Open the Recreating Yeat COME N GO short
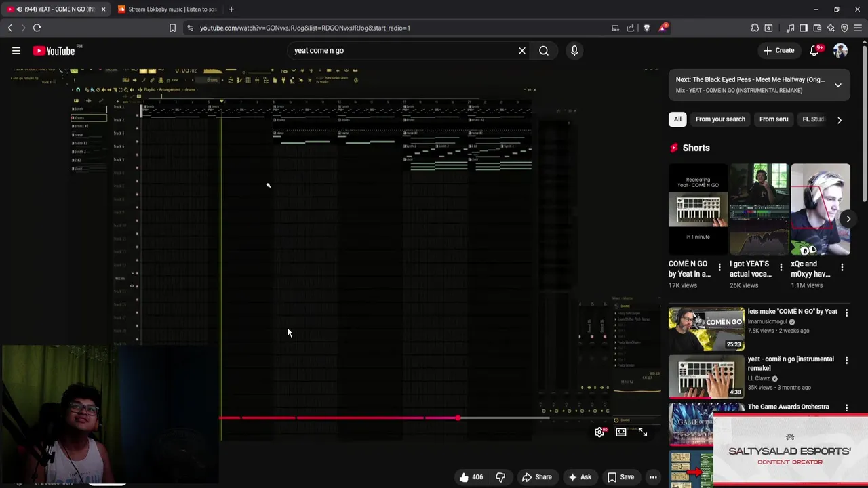868x488 pixels. coord(698,209)
